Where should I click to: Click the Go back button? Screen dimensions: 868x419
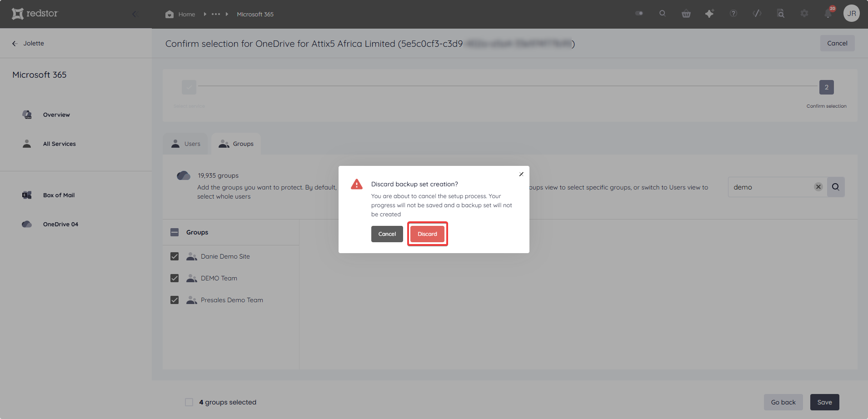pos(783,402)
